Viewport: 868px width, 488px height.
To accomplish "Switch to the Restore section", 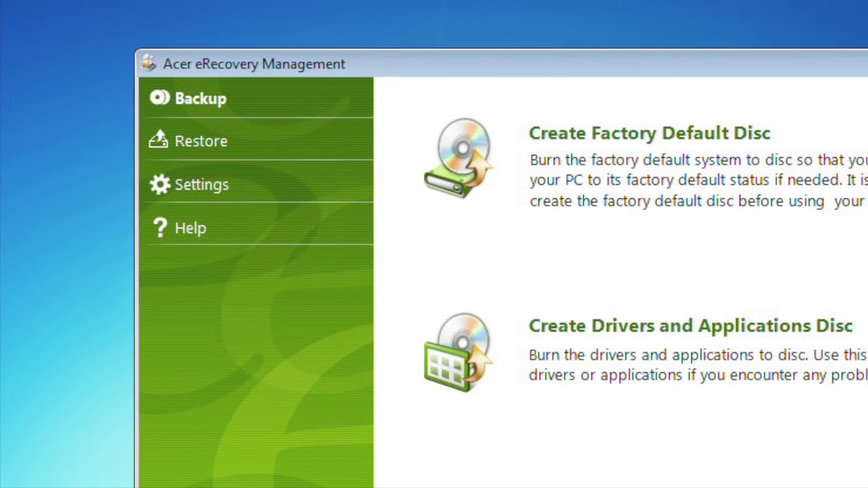I will click(x=256, y=140).
